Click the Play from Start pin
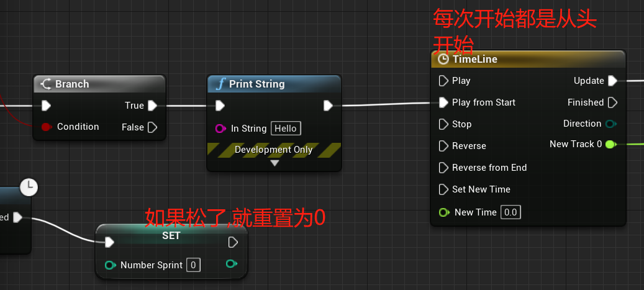This screenshot has width=644, height=290. click(443, 102)
